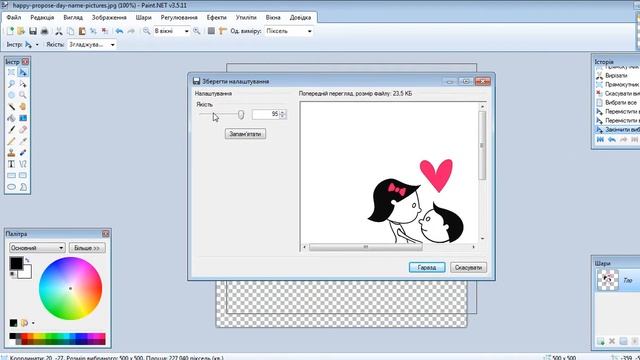Select the Paintbrush tool
The image size is (640, 360).
pos(11,129)
